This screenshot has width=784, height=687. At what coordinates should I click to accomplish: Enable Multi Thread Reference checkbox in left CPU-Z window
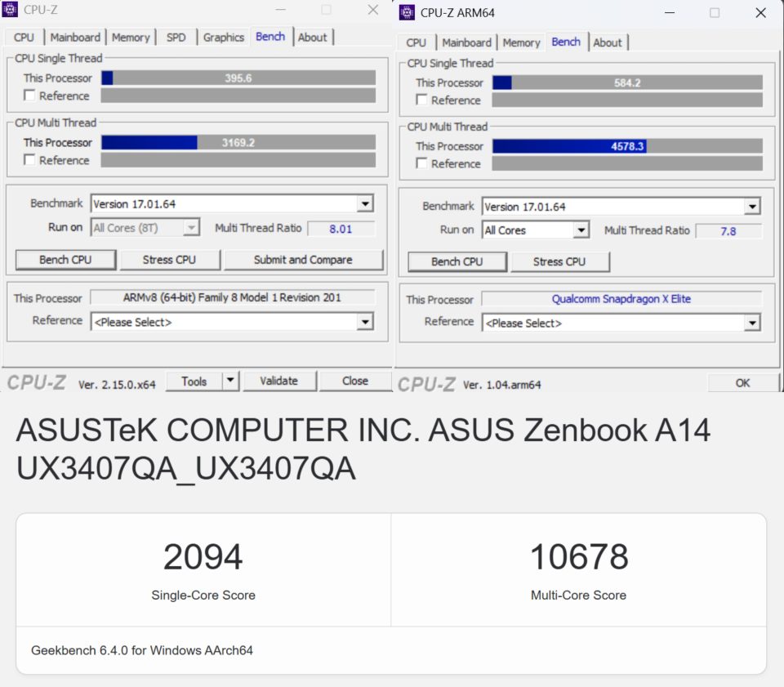tap(29, 159)
